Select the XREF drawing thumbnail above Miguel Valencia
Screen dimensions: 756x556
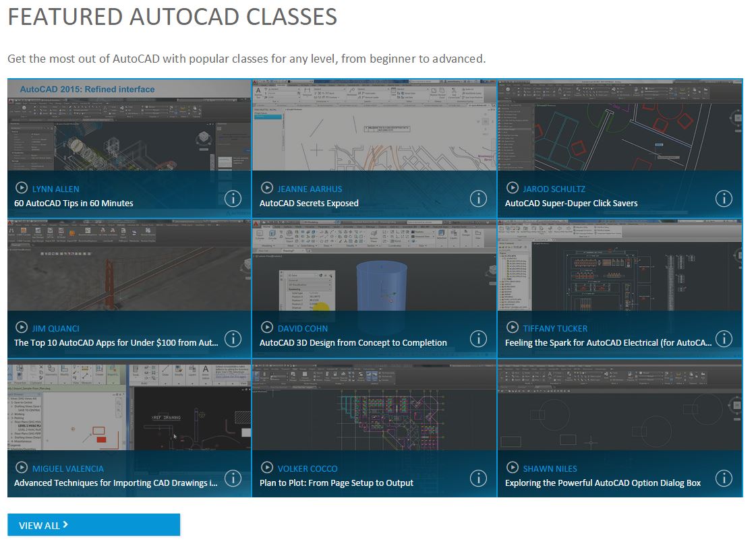(x=129, y=405)
